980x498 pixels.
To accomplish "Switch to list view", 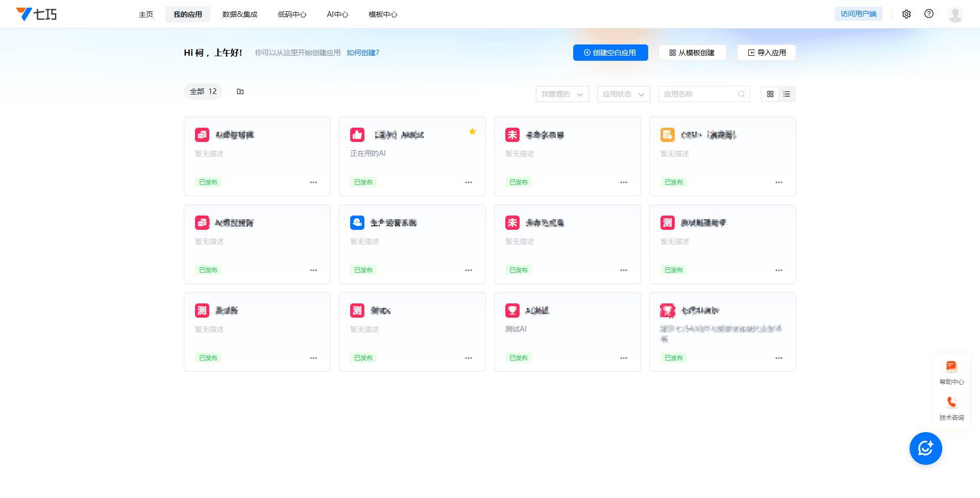I will coord(787,94).
